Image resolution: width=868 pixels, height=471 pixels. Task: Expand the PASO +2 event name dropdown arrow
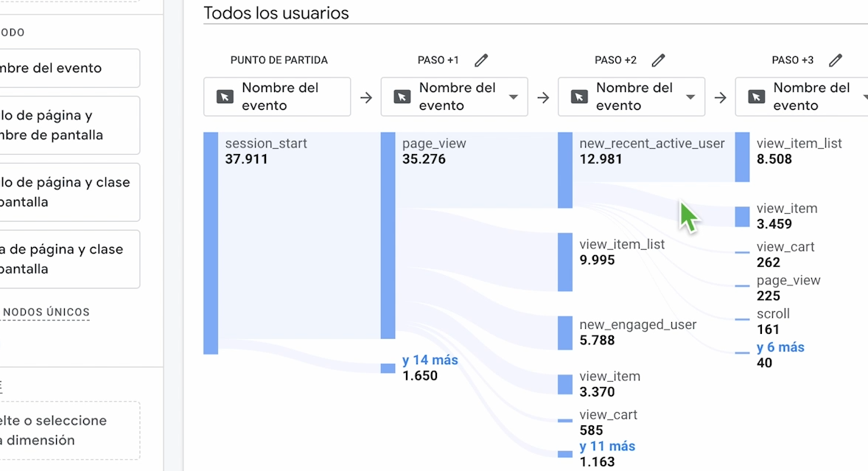(x=690, y=97)
